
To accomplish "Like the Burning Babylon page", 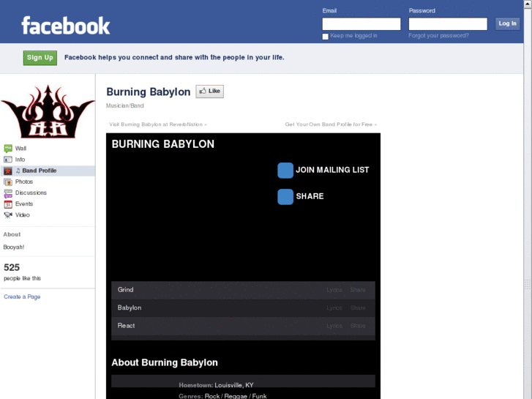I will tap(210, 92).
